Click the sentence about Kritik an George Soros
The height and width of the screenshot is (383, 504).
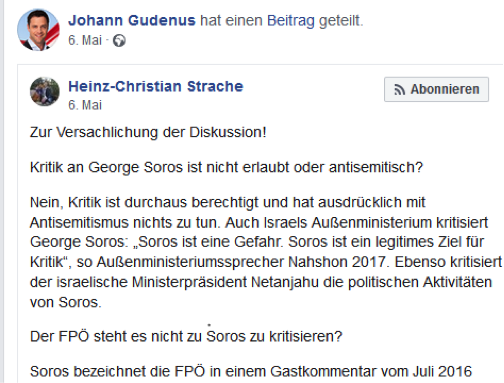[x=226, y=167]
